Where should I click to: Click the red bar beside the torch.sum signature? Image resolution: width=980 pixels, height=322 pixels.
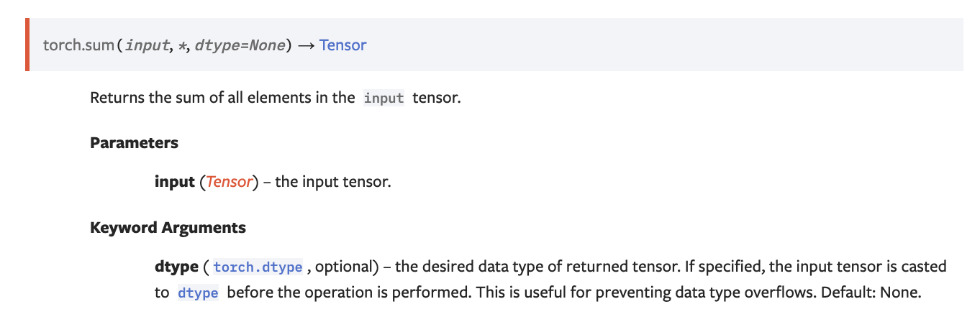coord(28,45)
